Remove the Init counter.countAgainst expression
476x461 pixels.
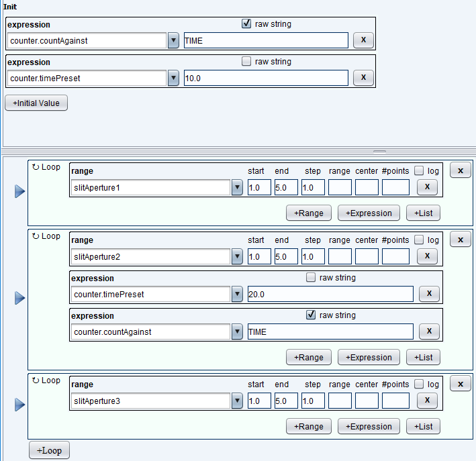point(363,40)
